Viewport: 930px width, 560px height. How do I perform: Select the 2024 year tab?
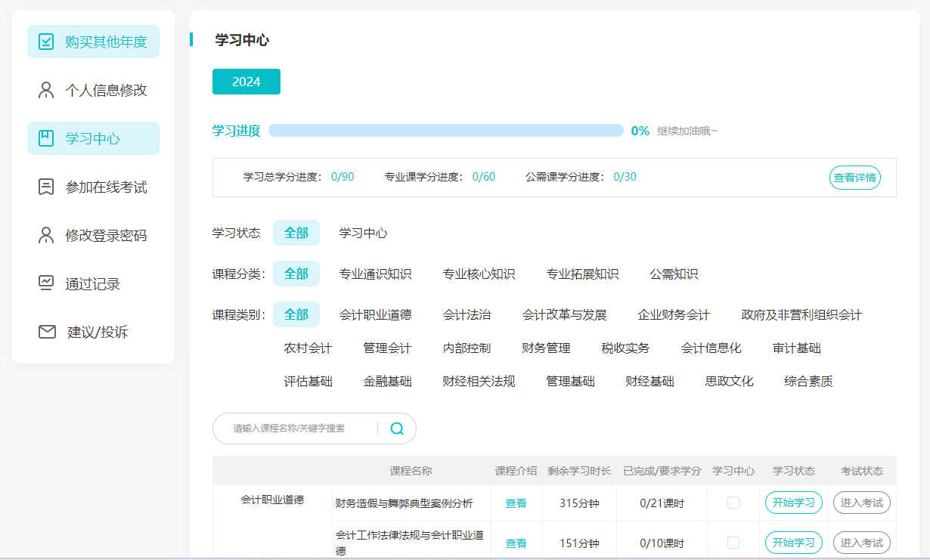(246, 81)
